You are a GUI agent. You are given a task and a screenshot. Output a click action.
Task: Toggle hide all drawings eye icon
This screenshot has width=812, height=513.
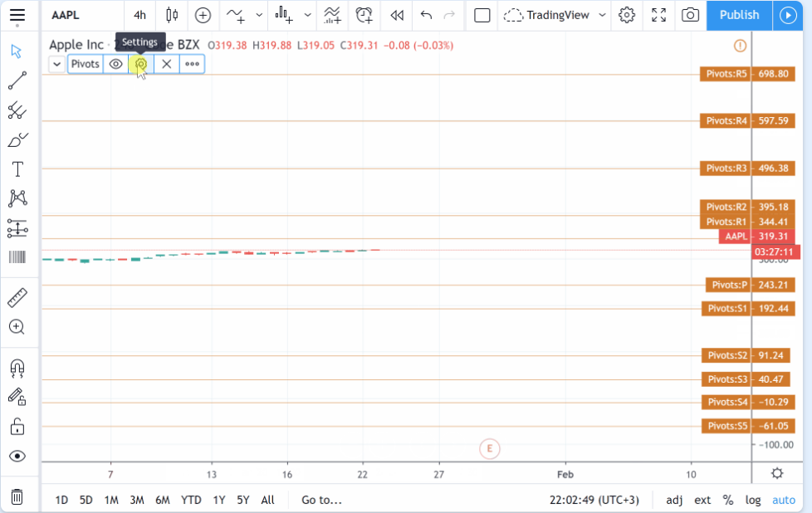point(17,456)
